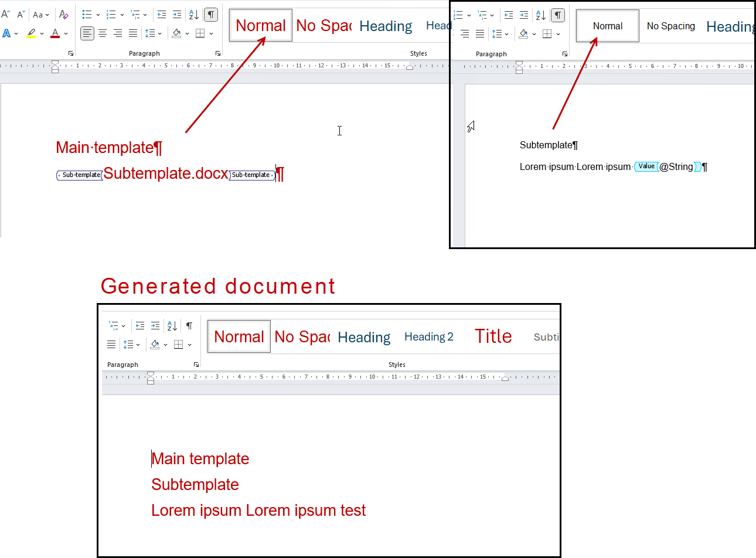
Task: Open Change Case dropdown in main template window
Action: 41,14
